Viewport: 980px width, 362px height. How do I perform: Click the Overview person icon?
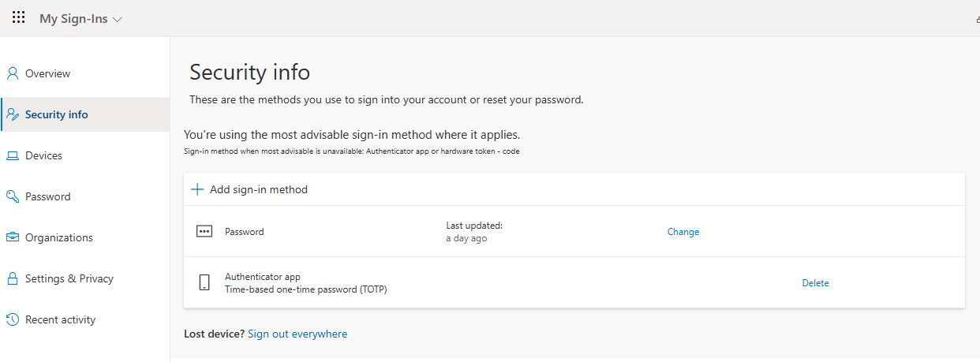point(13,73)
